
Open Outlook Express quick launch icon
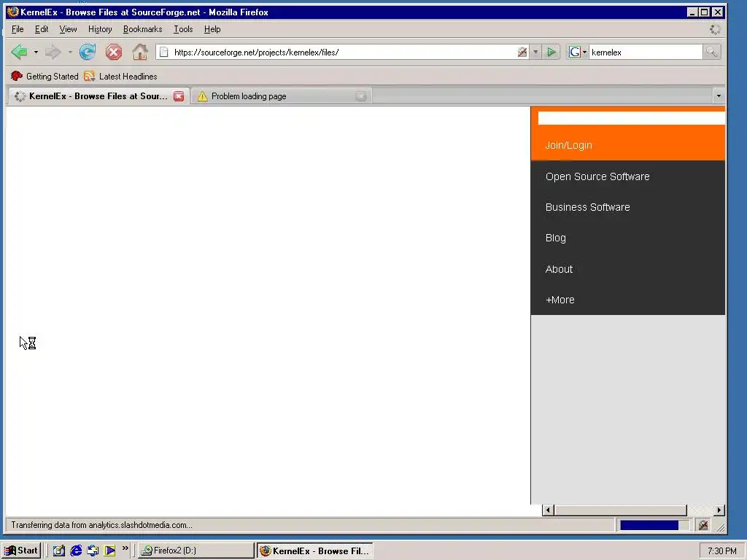[93, 551]
